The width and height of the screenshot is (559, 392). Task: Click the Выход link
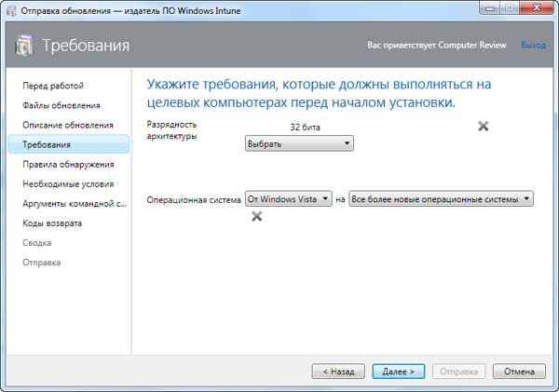pyautogui.click(x=533, y=45)
